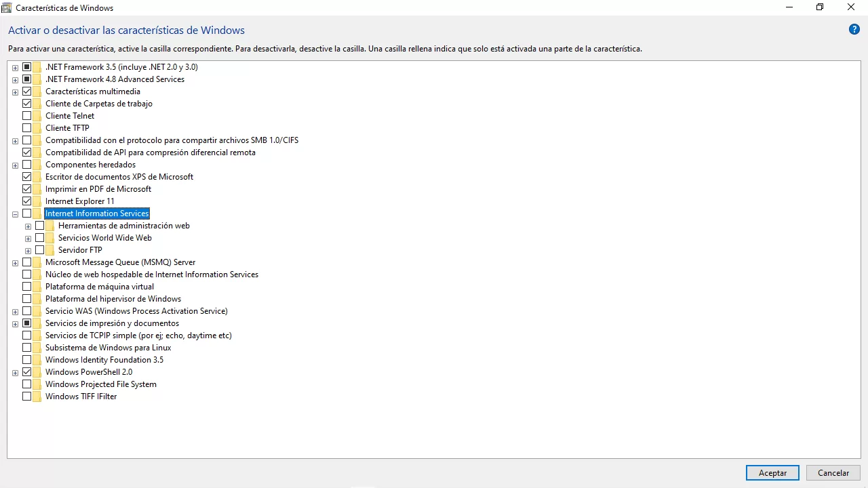Select Imprimir en PDF de Microsoft label
The image size is (868, 488).
pos(98,189)
